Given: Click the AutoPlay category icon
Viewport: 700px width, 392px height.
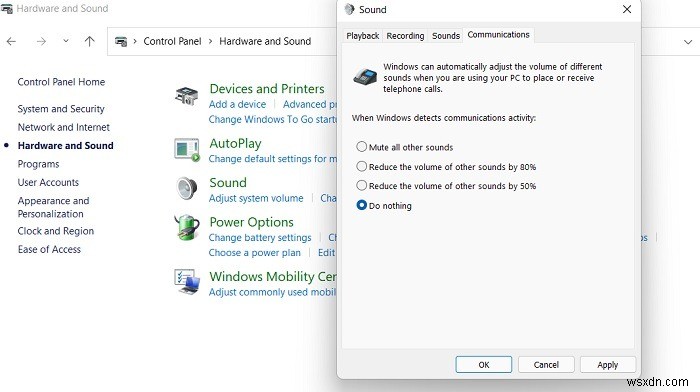Looking at the screenshot, I should (x=187, y=150).
